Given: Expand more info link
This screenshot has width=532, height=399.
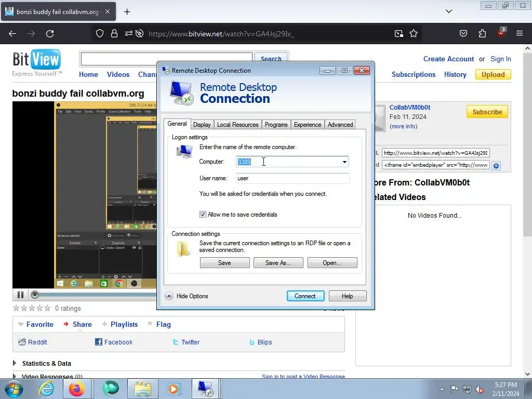Looking at the screenshot, I should [403, 126].
